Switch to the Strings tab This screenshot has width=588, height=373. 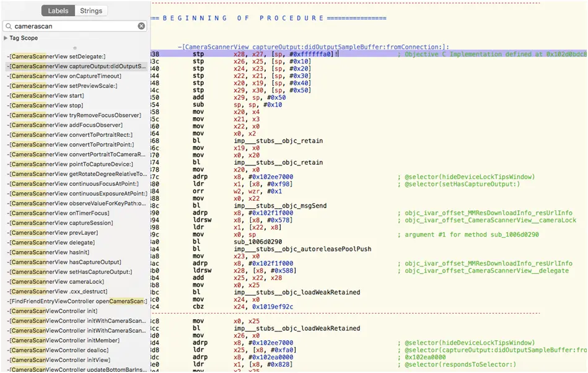coord(91,11)
